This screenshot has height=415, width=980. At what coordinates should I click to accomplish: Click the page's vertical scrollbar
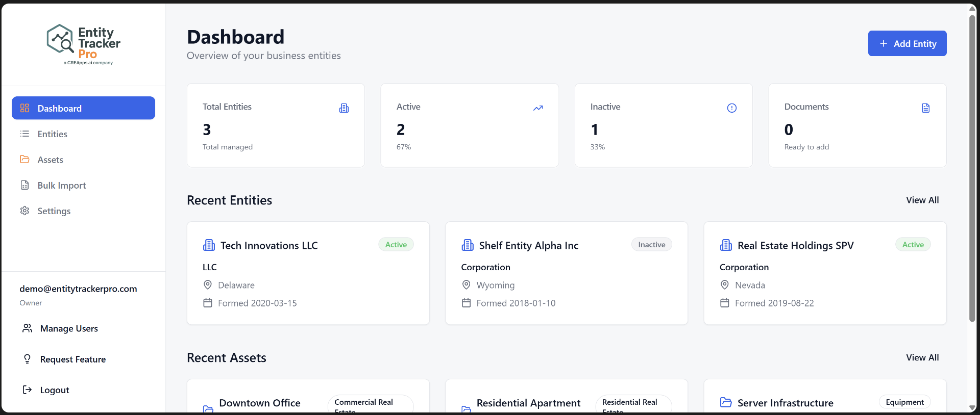(972, 168)
